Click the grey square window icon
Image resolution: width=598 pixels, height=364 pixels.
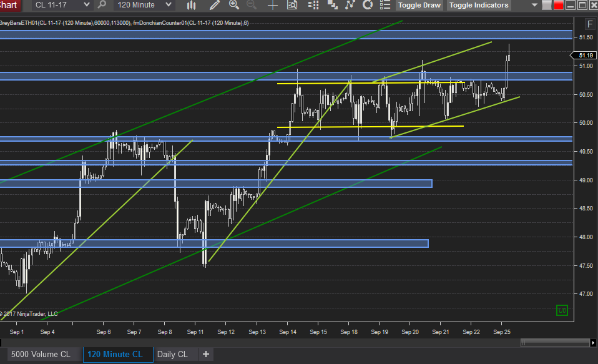[547, 5]
